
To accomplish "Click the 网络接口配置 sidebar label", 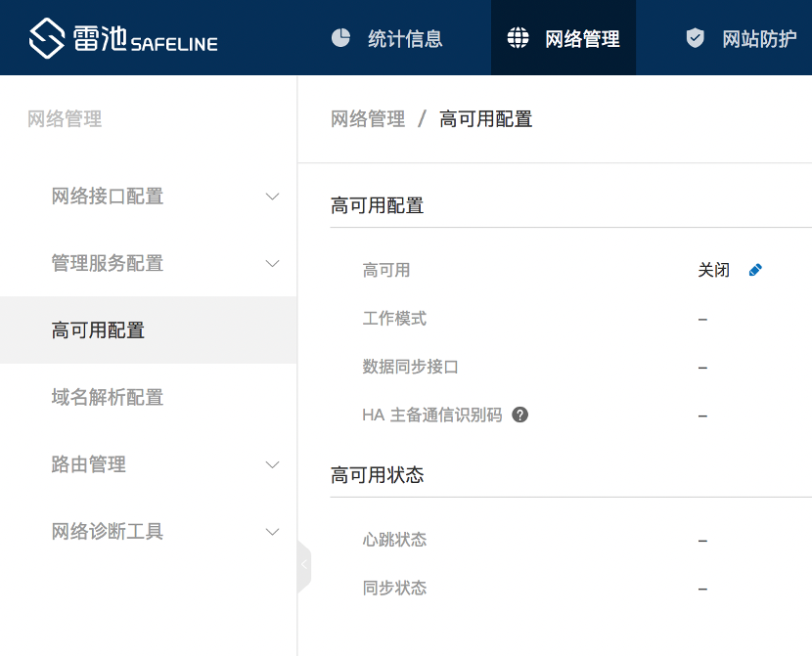I will 108,197.
